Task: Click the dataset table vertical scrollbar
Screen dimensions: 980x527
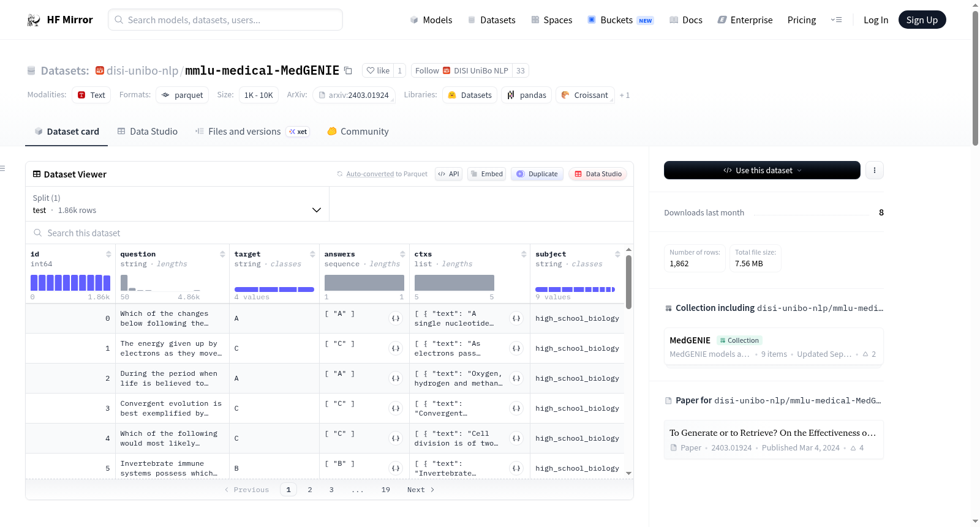Action: pyautogui.click(x=628, y=282)
